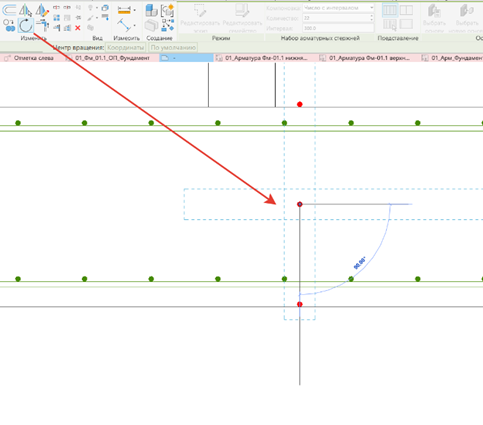The height and width of the screenshot is (425, 483).
Task: Switch to the 01_Фм_01.1_ОП_Фундамент view tab
Action: 112,58
